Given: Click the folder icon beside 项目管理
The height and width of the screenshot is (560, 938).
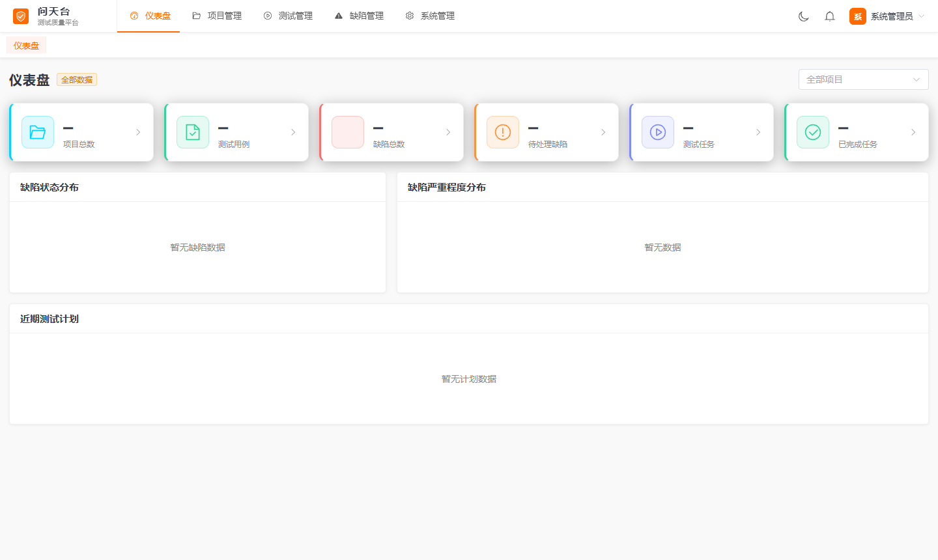Looking at the screenshot, I should (x=196, y=16).
